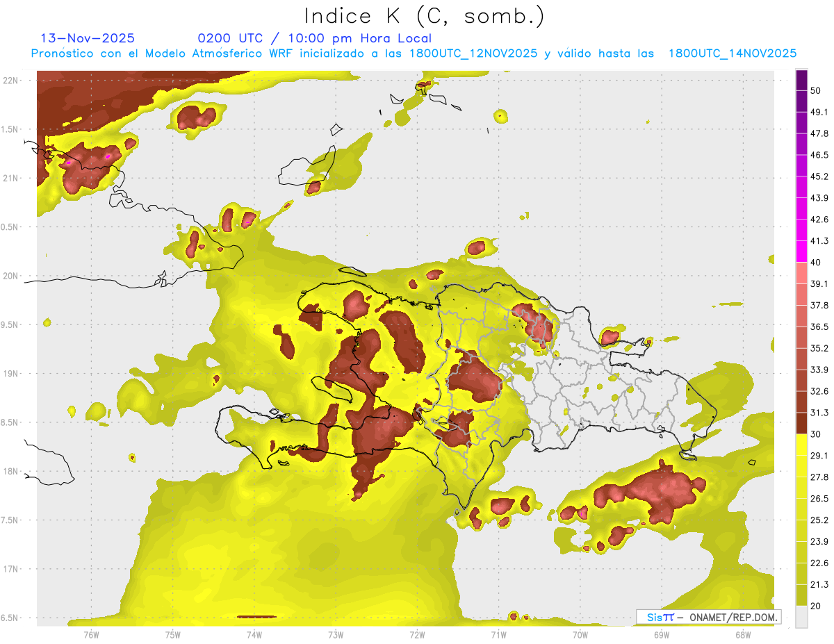The width and height of the screenshot is (834, 644).
Task: Click the "Indice K (C, somb.)" title
Action: coord(425,16)
